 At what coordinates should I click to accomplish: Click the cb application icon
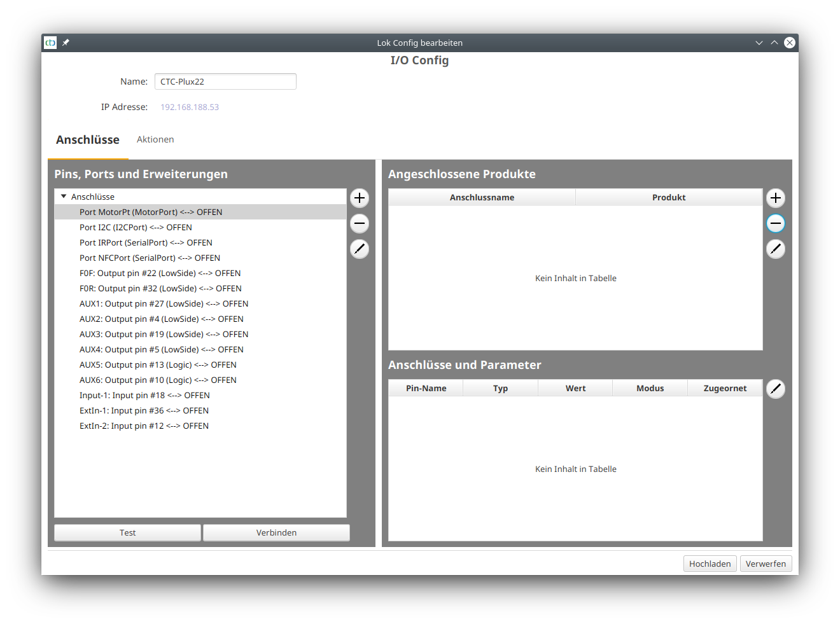click(x=50, y=43)
